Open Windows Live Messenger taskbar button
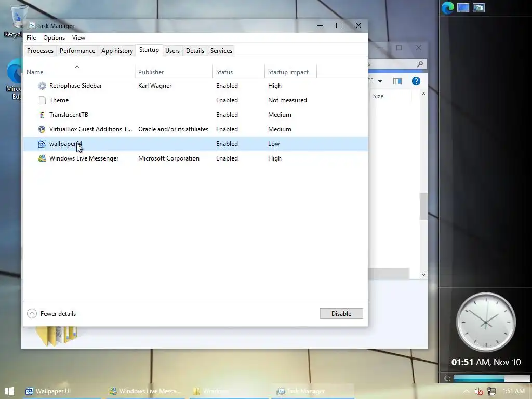This screenshot has height=399, width=532. coord(145,391)
